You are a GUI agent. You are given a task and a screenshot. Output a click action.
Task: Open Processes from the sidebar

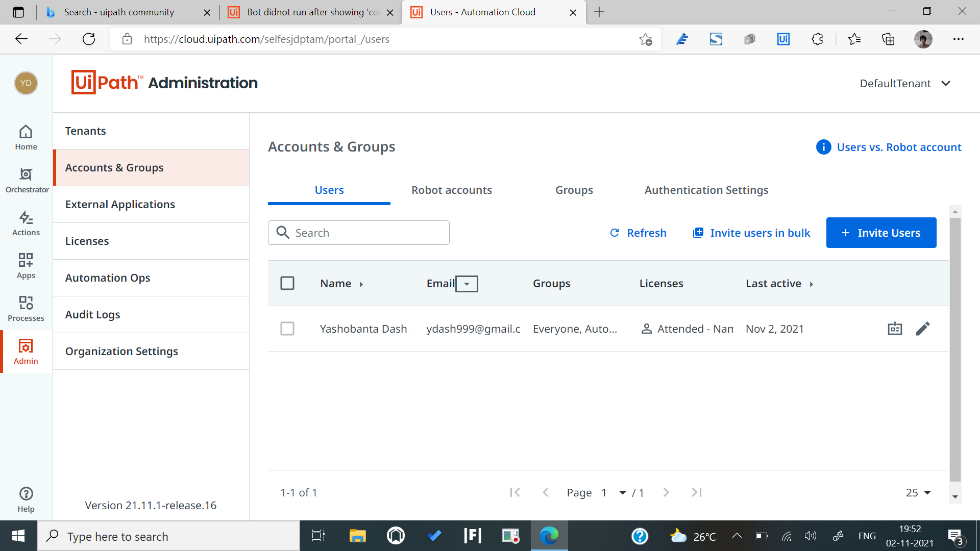coord(26,309)
